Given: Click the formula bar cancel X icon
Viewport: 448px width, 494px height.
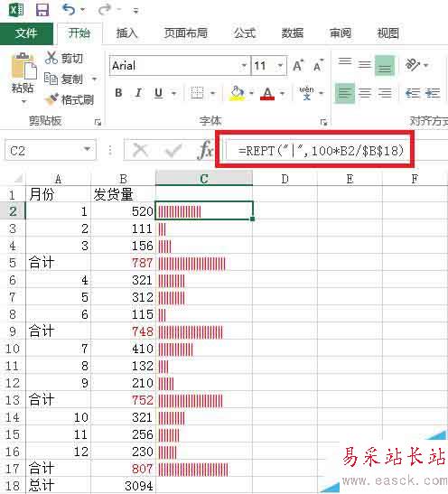Looking at the screenshot, I should click(141, 150).
